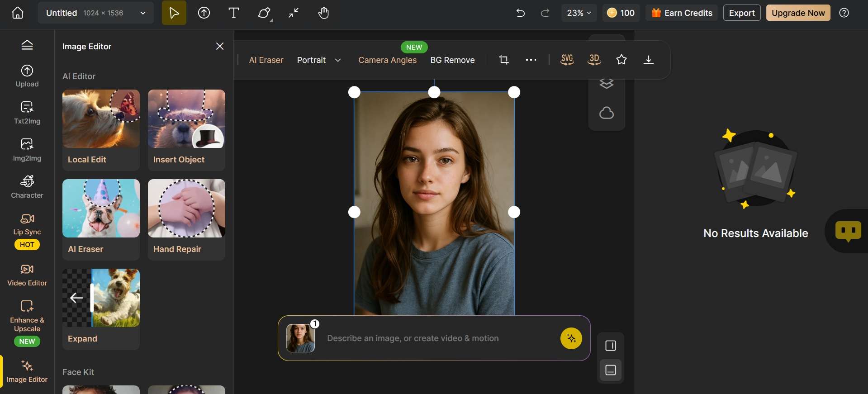868x394 pixels.
Task: Click AI Eraser in the image toolbar
Action: [266, 60]
